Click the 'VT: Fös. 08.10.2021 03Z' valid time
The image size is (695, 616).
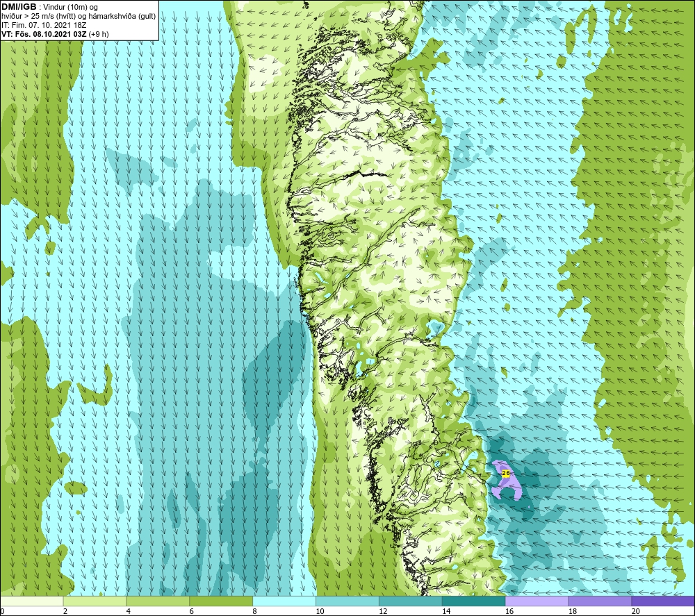(44, 34)
